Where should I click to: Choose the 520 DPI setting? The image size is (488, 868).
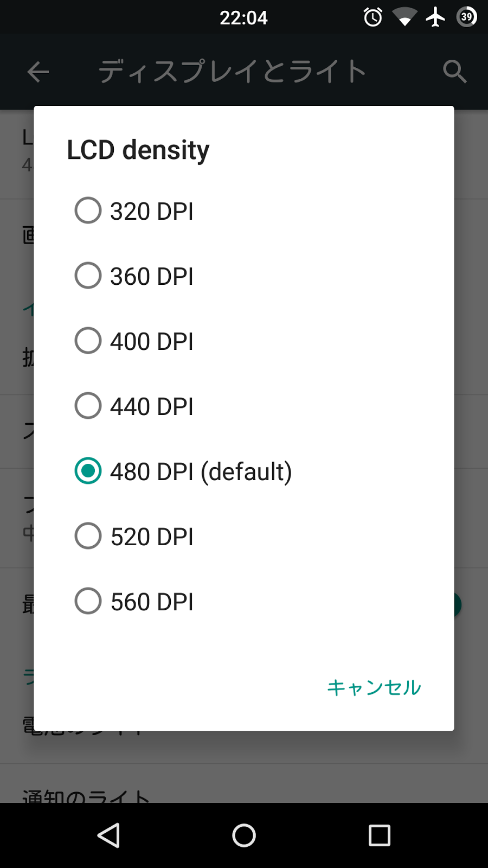88,536
